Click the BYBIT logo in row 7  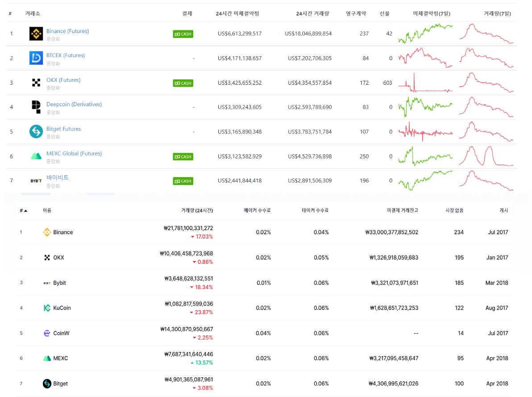click(36, 181)
